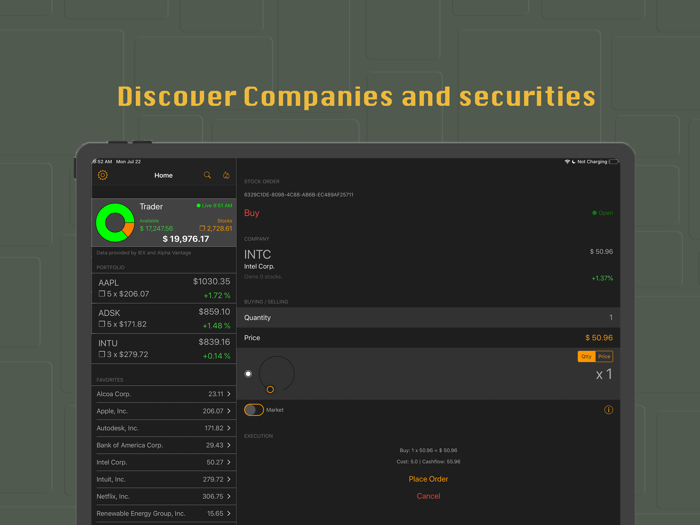Expand Bank of America Corp. chevron

[x=229, y=445]
